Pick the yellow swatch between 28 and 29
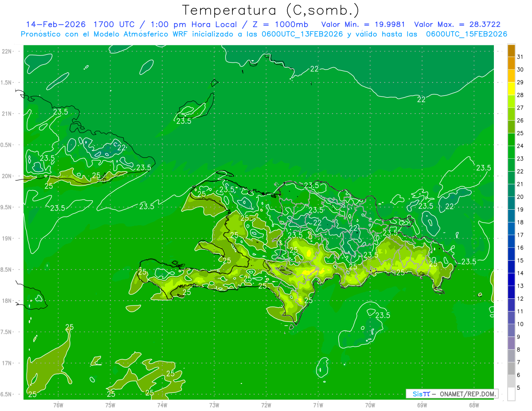 pos(511,89)
